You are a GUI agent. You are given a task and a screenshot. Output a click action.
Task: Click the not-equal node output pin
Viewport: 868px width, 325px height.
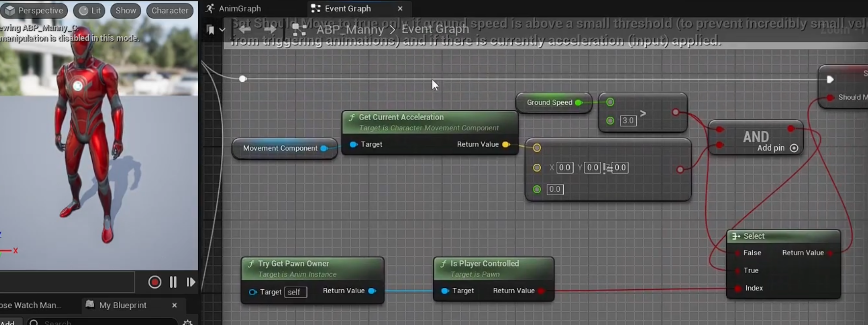(680, 170)
